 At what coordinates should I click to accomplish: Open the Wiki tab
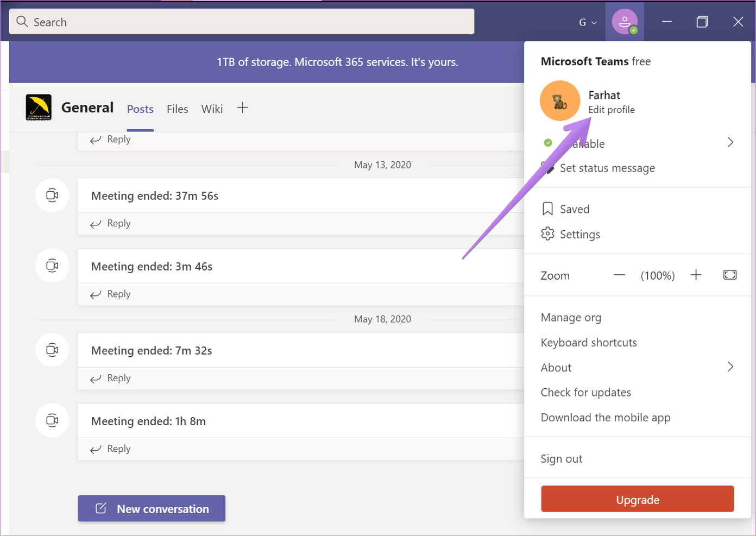(x=212, y=109)
